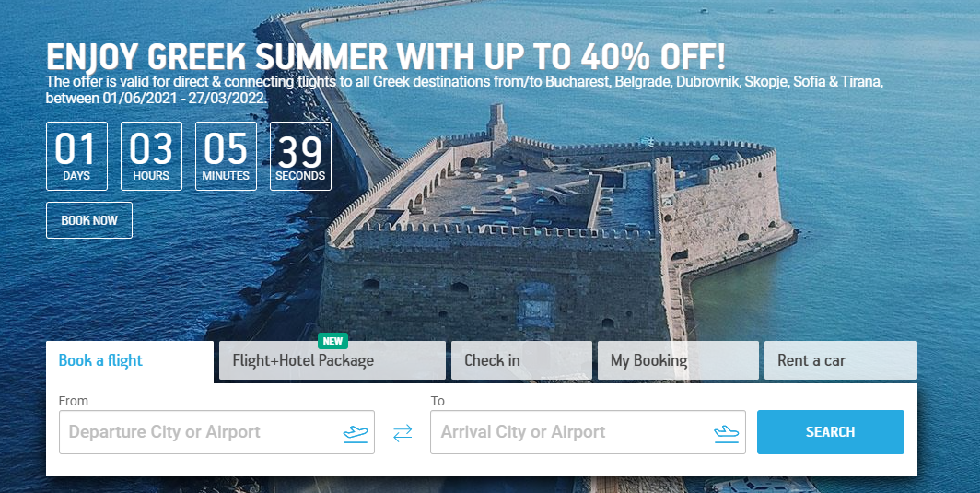This screenshot has width=980, height=493.
Task: Go to the Rent a car tab
Action: point(841,360)
